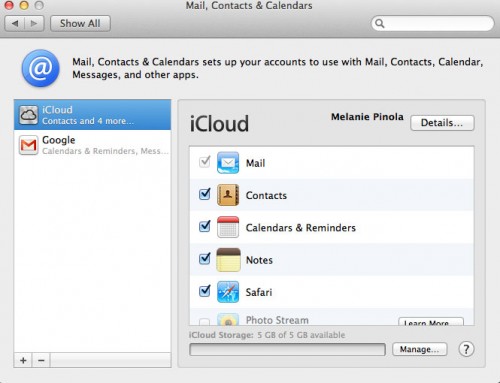The width and height of the screenshot is (500, 383).
Task: Go forward with the right arrow button
Action: pos(34,23)
